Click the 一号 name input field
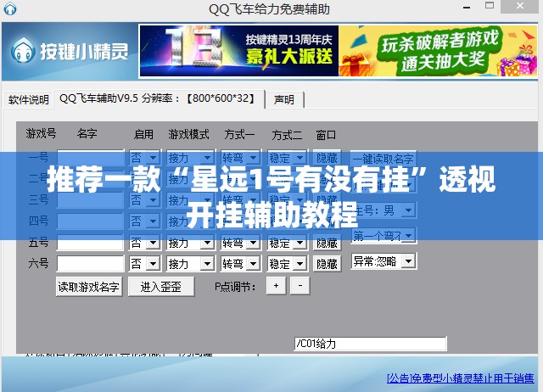This screenshot has height=392, width=543. [91, 158]
